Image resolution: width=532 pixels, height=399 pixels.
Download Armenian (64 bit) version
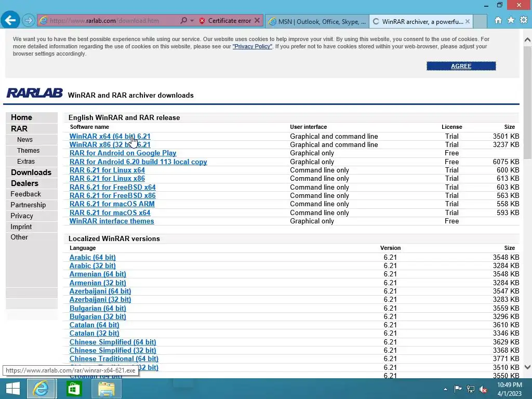[x=98, y=274]
